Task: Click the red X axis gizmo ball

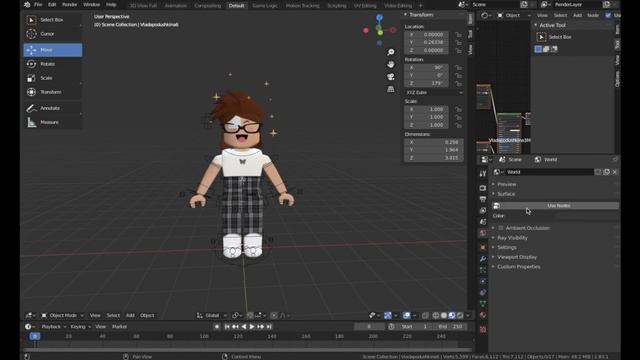Action: click(366, 30)
